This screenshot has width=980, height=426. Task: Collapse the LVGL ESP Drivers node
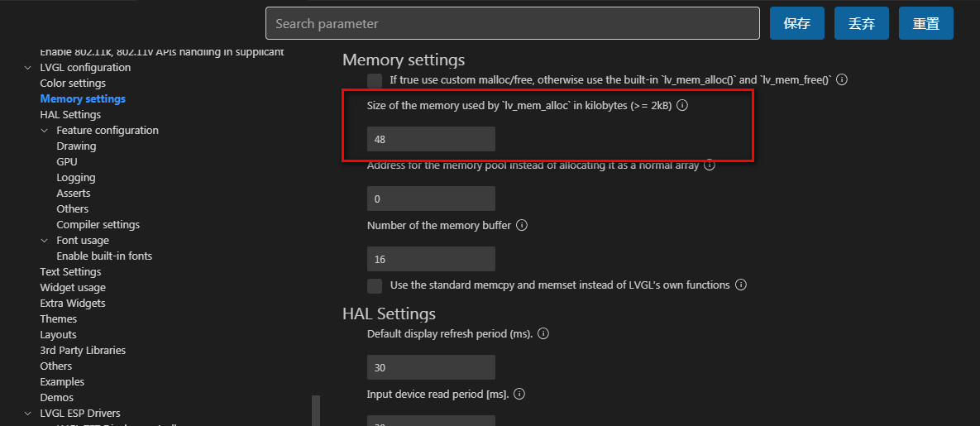pyautogui.click(x=27, y=414)
